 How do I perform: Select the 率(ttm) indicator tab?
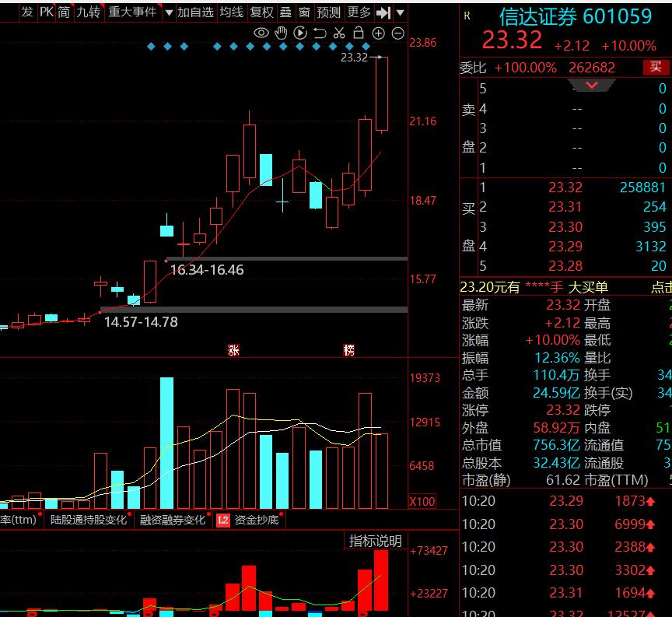19,520
